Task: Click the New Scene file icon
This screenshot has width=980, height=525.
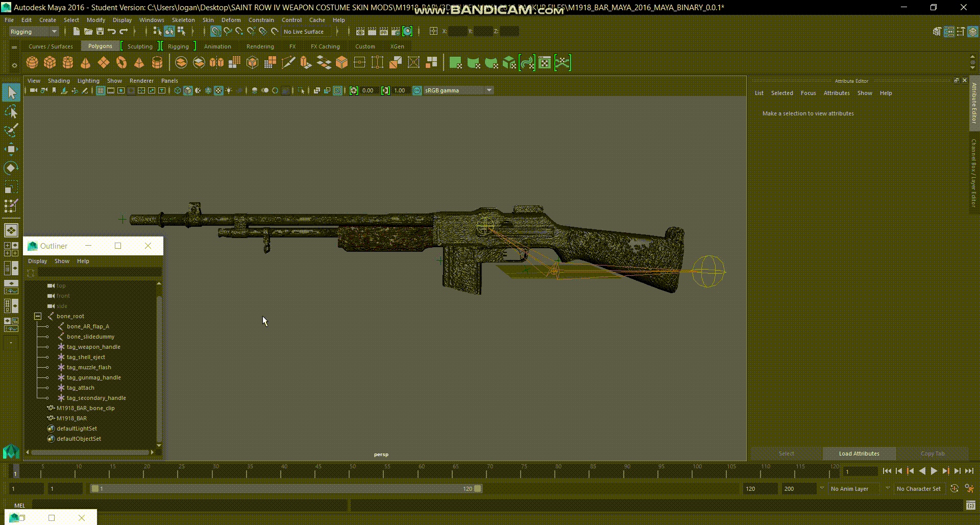Action: 76,32
